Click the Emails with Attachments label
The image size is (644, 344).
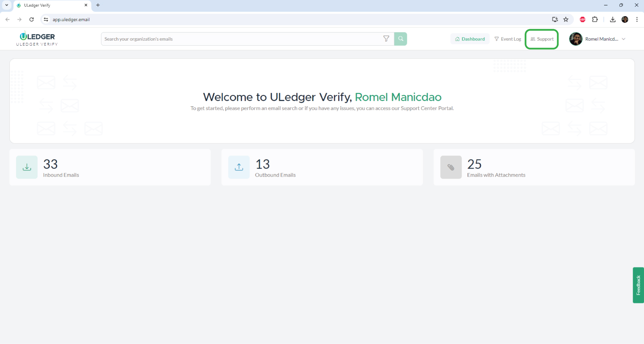[x=496, y=175]
